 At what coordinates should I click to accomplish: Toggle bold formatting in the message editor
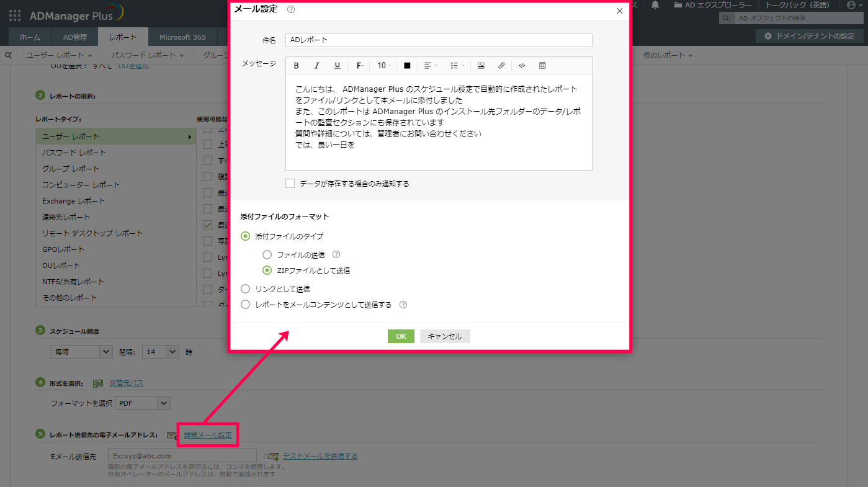coord(297,66)
